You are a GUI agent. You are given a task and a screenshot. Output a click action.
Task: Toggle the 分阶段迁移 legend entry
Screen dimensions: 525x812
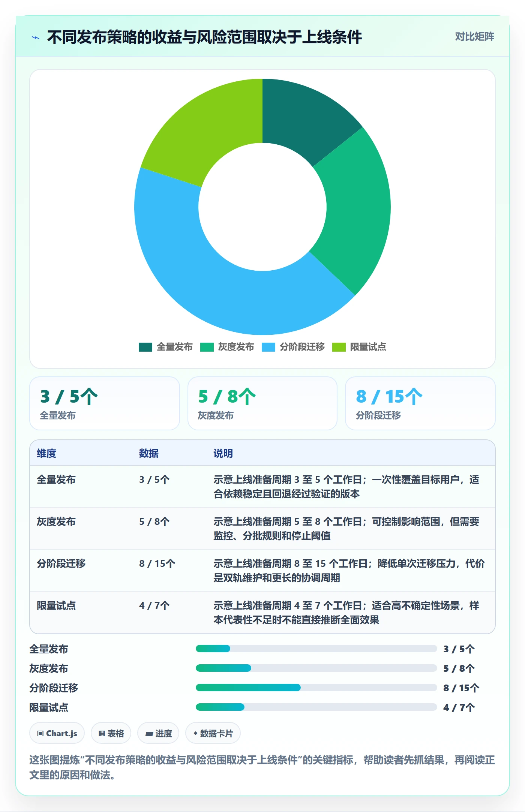[293, 347]
